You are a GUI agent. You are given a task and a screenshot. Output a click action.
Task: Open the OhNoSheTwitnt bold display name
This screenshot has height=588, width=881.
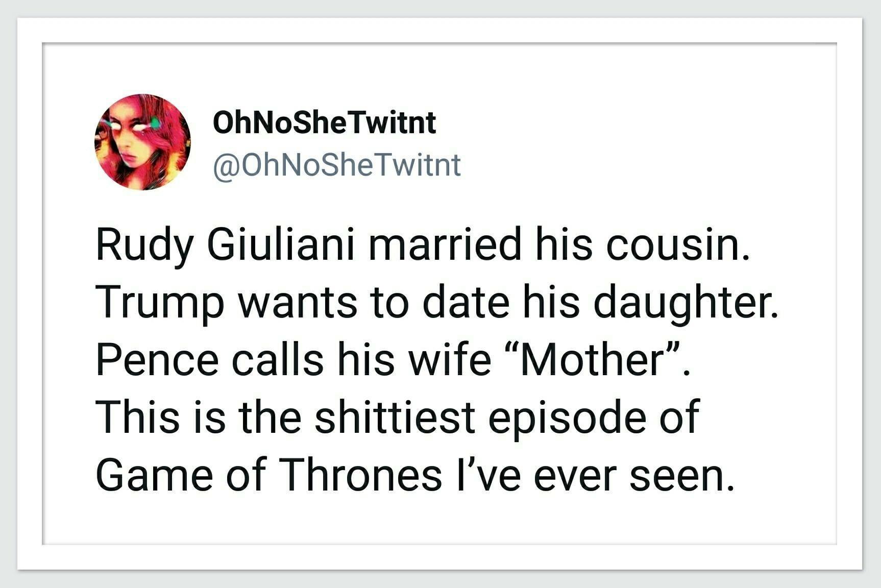pyautogui.click(x=324, y=123)
